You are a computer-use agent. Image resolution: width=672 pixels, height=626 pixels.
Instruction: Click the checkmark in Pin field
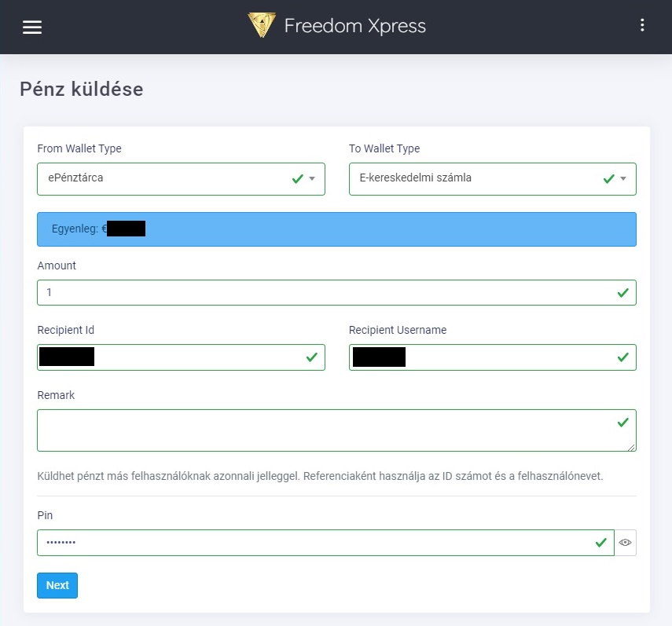click(601, 543)
